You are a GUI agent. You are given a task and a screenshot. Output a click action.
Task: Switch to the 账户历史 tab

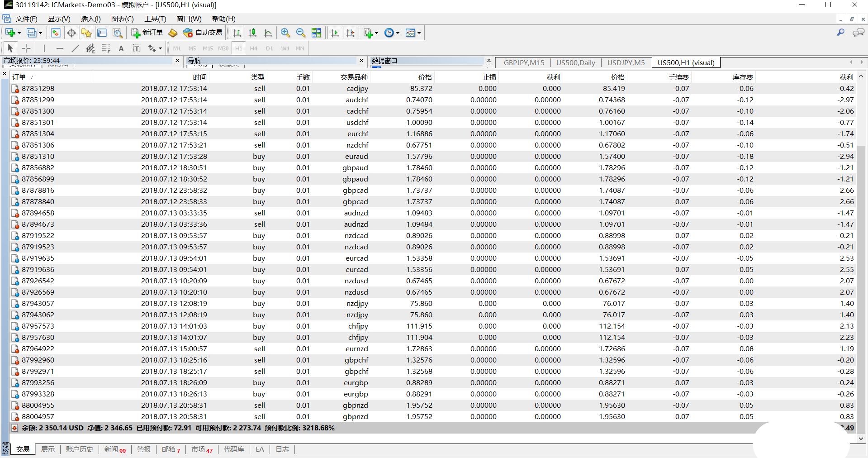[79, 449]
